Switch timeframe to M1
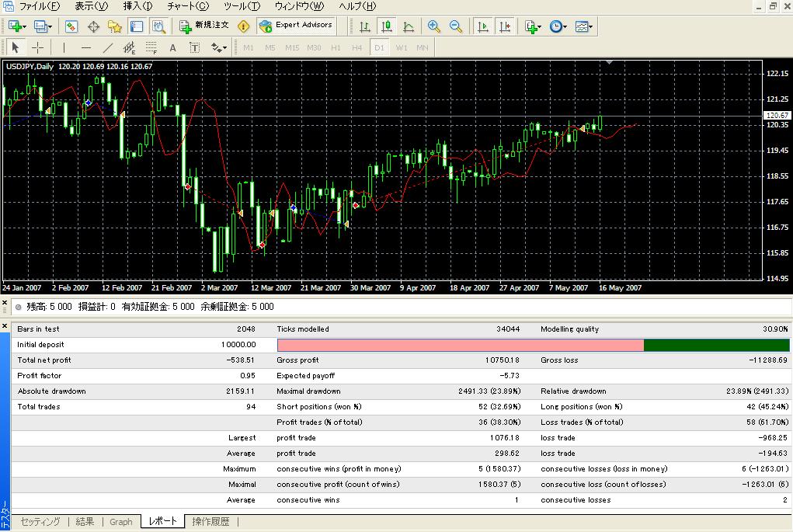793x532 pixels. click(249, 47)
